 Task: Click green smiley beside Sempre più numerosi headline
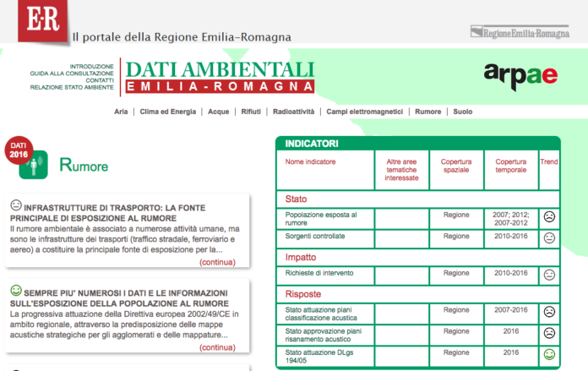point(16,291)
